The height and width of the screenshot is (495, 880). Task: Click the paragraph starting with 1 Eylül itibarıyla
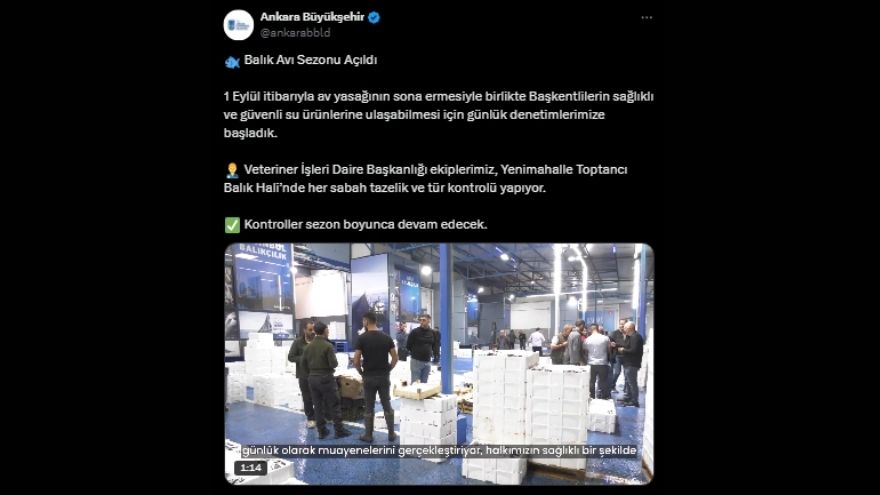[x=438, y=114]
